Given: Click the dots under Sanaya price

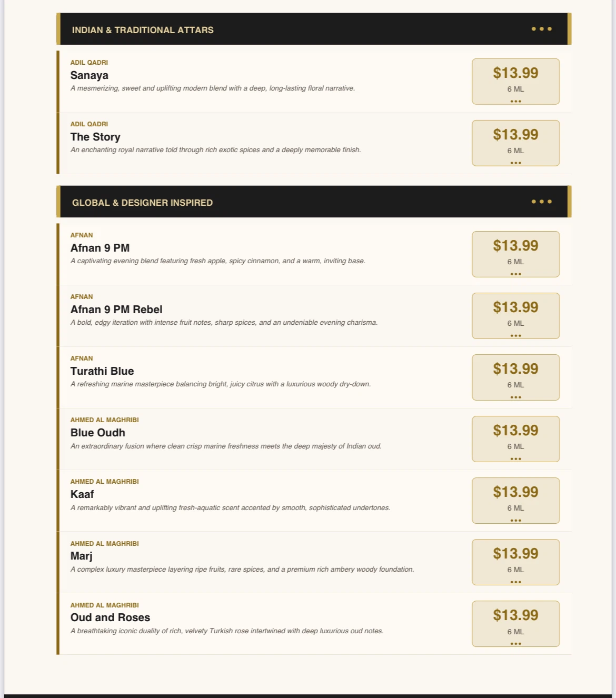Looking at the screenshot, I should [516, 101].
